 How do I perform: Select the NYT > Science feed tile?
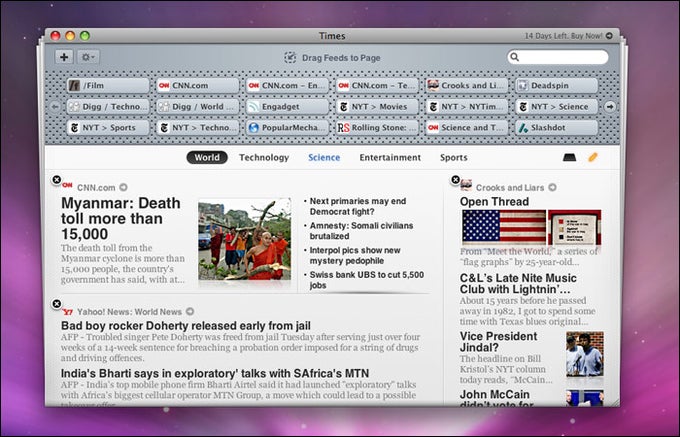[x=556, y=107]
